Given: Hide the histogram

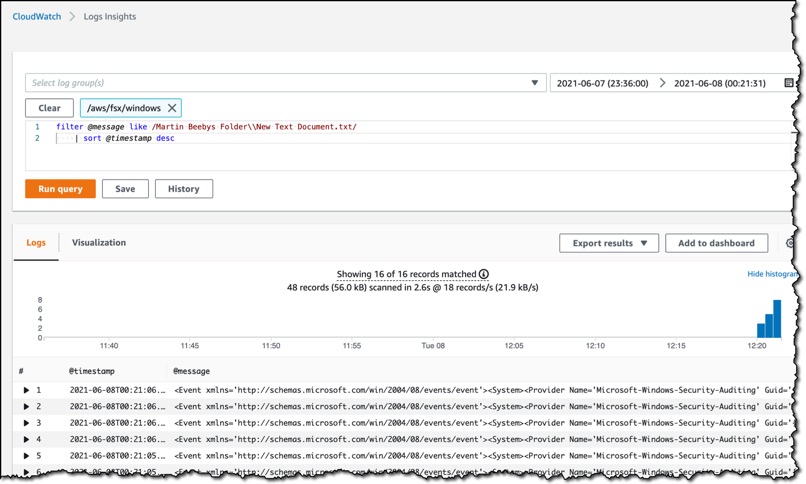Looking at the screenshot, I should tap(771, 274).
